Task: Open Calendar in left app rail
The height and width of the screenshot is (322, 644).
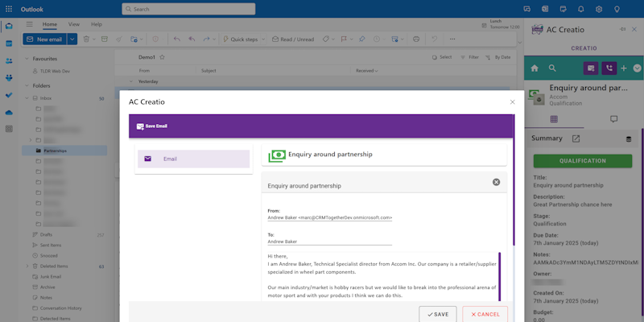Action: click(9, 43)
